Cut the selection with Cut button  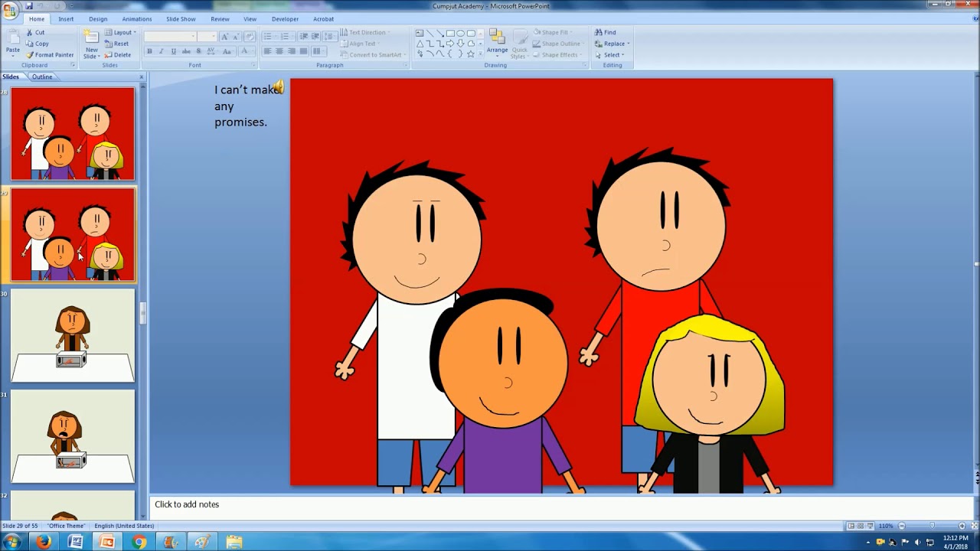tap(35, 32)
